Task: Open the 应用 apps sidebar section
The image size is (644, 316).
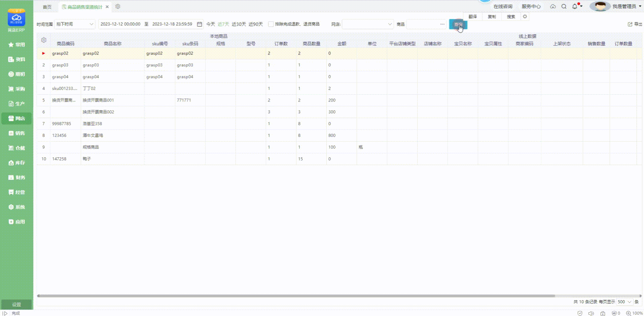Action: 16,222
